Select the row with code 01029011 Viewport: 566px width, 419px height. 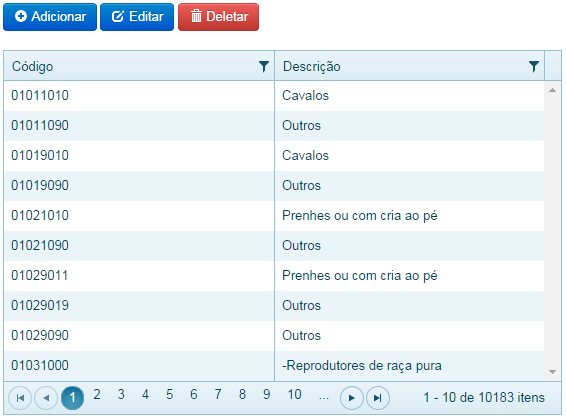274,275
